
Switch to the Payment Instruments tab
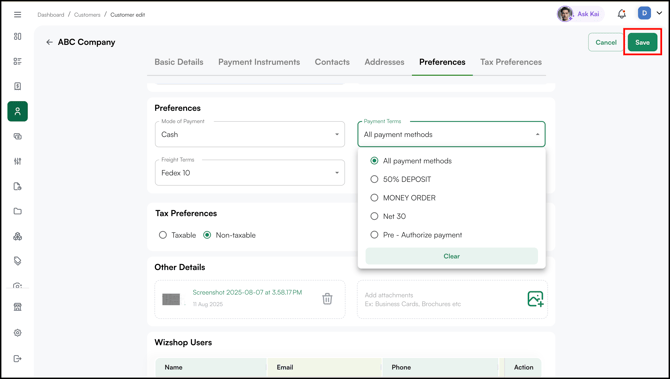click(x=259, y=62)
